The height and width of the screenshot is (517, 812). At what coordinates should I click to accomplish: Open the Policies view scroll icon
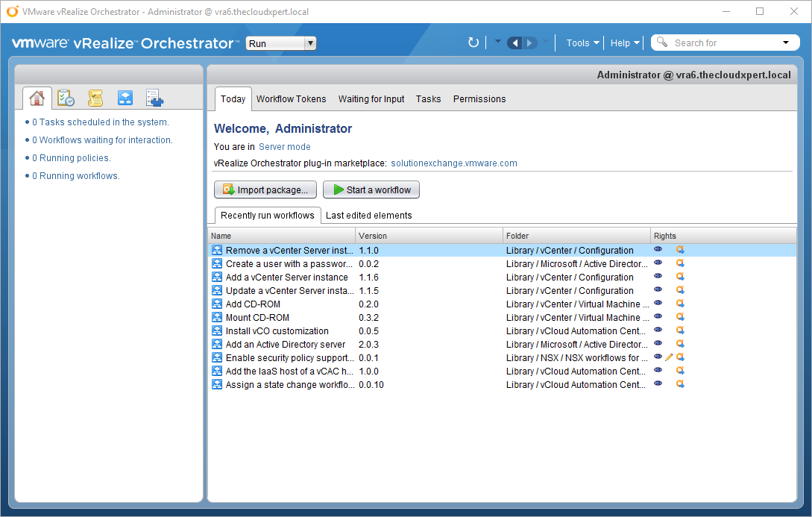point(95,98)
